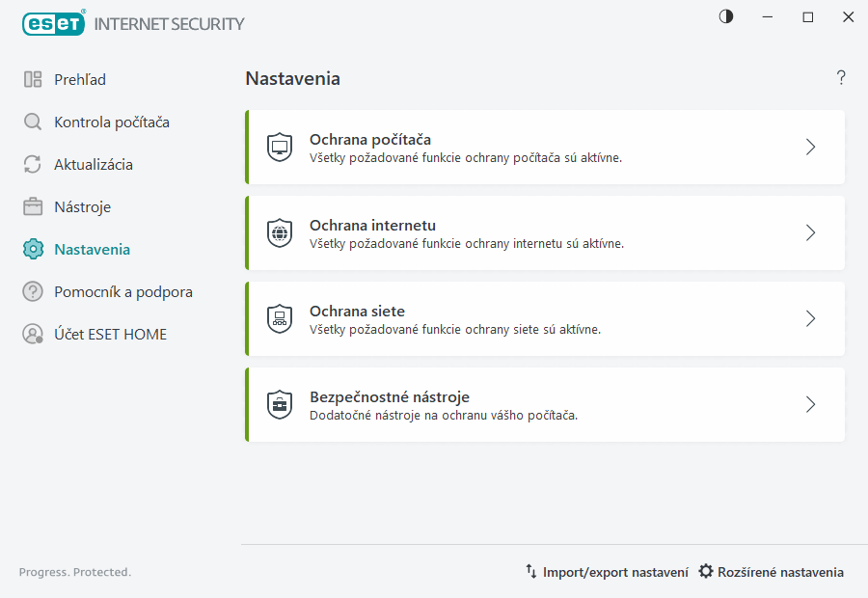Select the toolbox icon next to Nástroje
Viewport: 868px width, 598px height.
33,206
